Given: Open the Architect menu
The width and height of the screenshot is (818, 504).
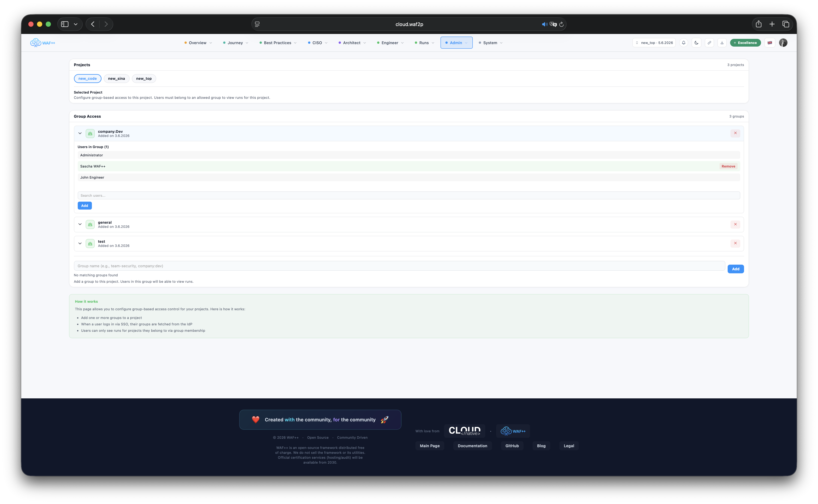Looking at the screenshot, I should click(352, 43).
